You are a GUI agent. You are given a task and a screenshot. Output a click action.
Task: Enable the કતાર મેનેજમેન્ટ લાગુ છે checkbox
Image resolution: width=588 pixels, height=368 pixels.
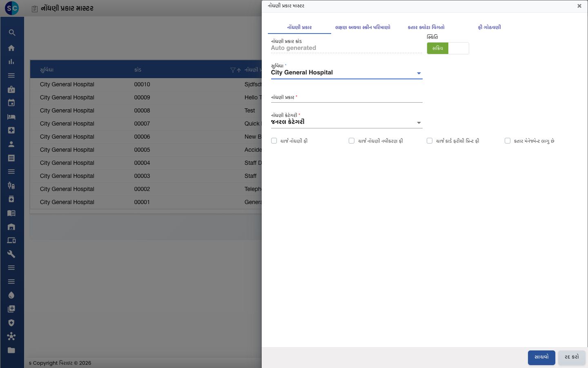point(508,141)
